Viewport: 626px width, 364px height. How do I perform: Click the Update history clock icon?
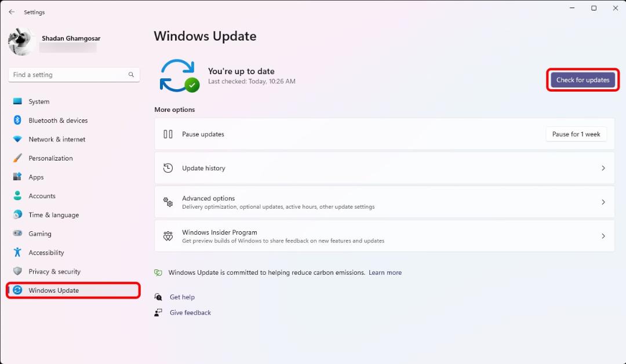point(168,168)
